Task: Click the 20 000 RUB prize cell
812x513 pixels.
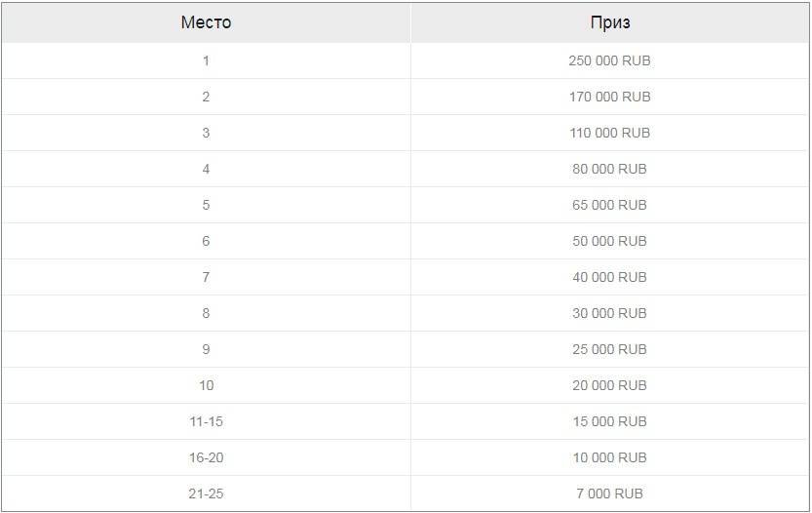Action: [609, 385]
